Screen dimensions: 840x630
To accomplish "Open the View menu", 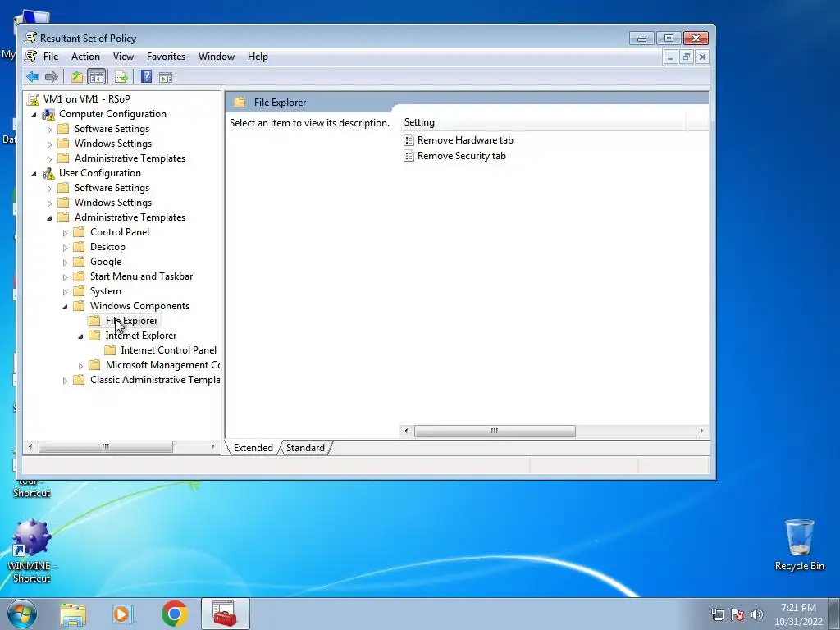I will [x=123, y=57].
